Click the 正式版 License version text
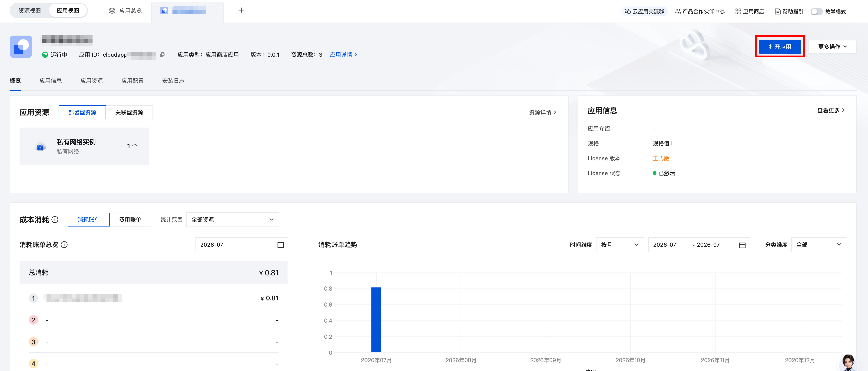The height and width of the screenshot is (371, 868). pos(661,158)
